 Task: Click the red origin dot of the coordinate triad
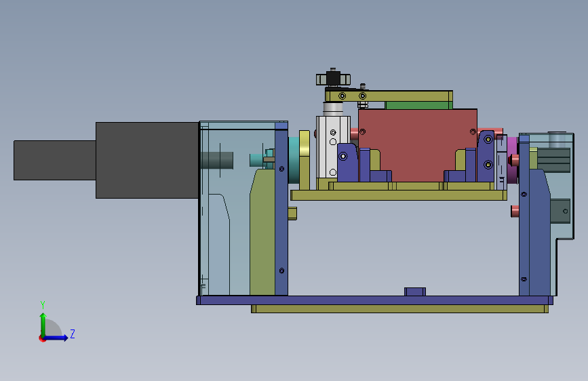click(42, 338)
